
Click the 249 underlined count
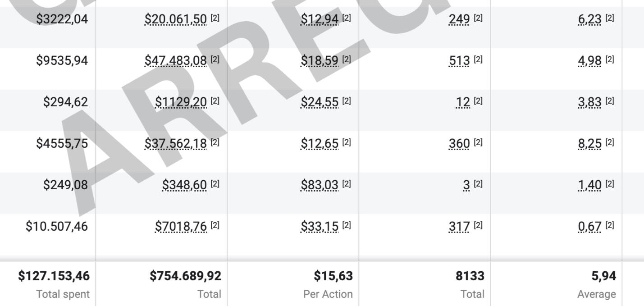(459, 19)
